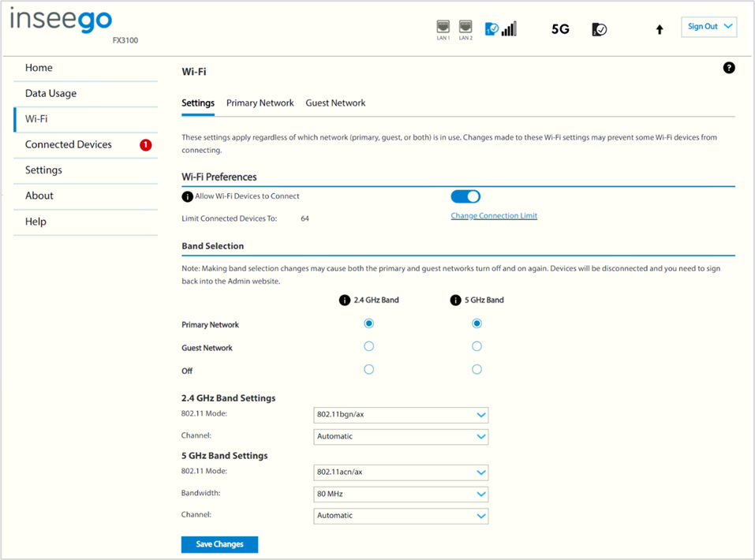Click the upload arrow activity icon

660,29
